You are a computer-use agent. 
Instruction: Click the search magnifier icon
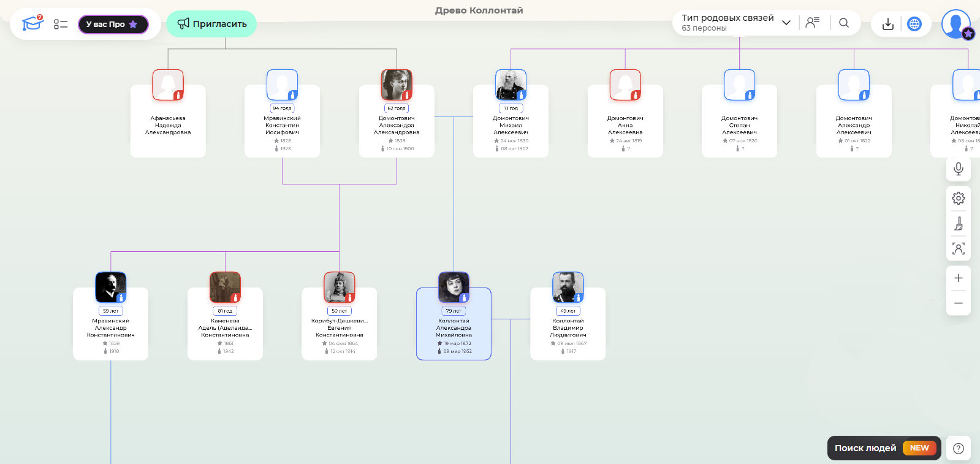point(844,23)
